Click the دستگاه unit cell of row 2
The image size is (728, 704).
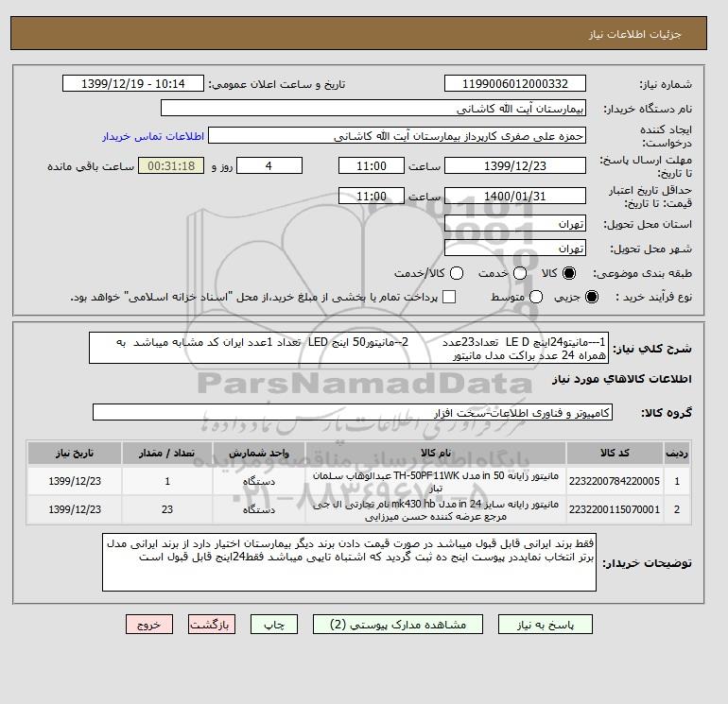(259, 509)
